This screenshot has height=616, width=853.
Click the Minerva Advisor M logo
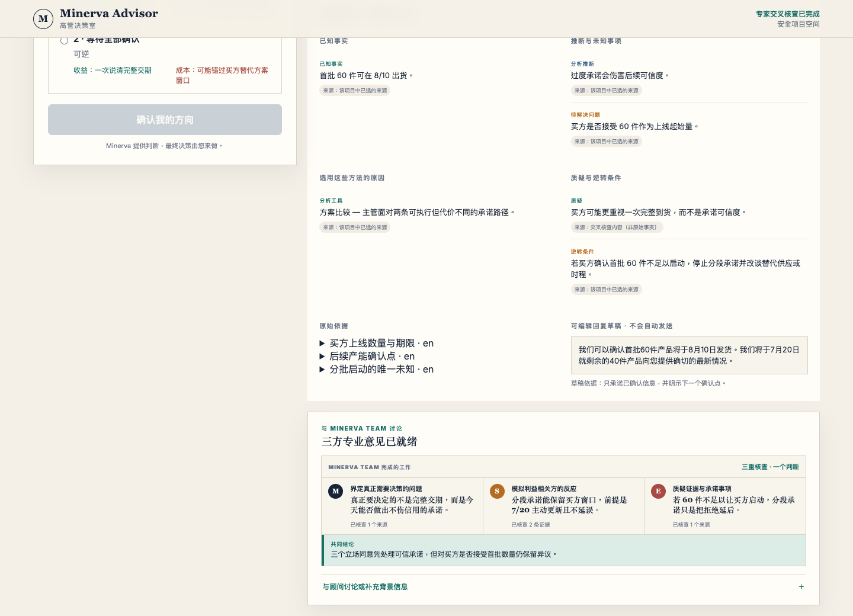pos(43,19)
